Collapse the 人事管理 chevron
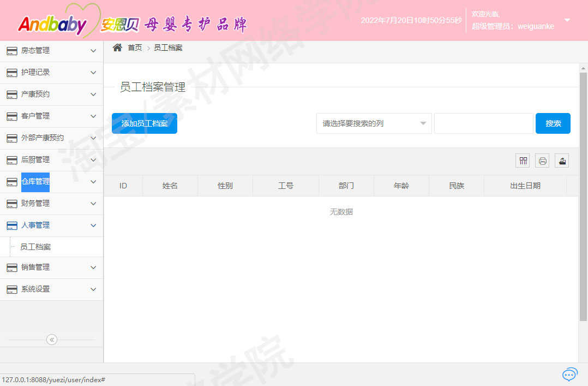Viewport: 588px width, 386px height. (x=93, y=225)
